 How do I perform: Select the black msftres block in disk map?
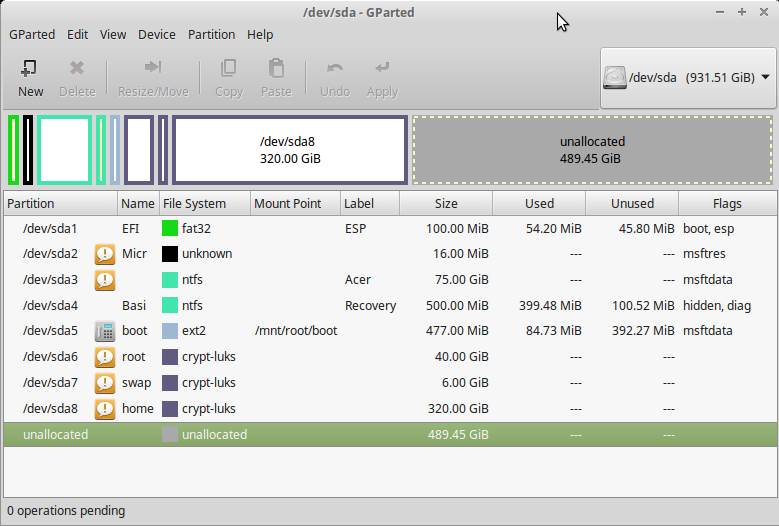click(x=28, y=150)
